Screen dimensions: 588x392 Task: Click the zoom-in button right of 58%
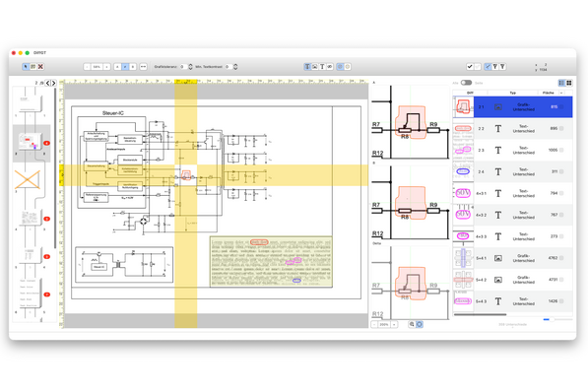point(107,67)
